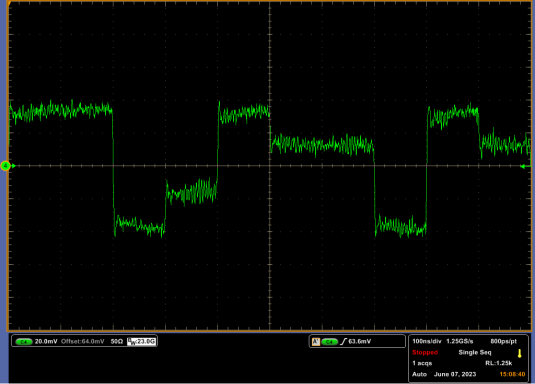The image size is (535, 384).
Task: Toggle the Stopped acquisition state
Action: pyautogui.click(x=425, y=352)
